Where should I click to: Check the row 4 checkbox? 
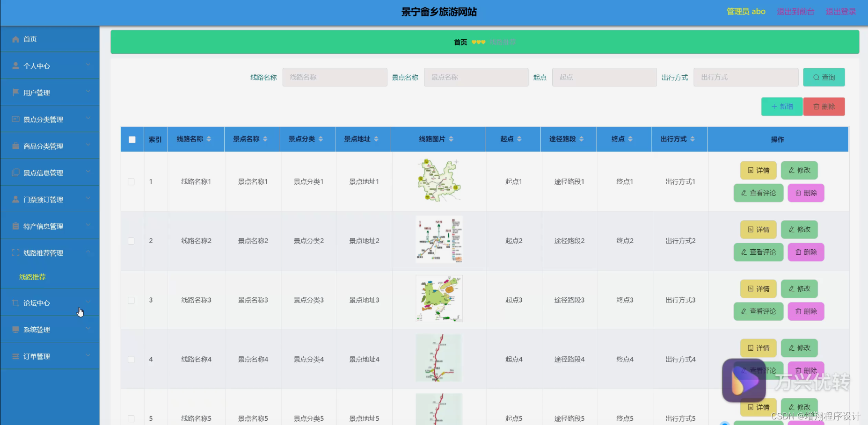pyautogui.click(x=131, y=360)
